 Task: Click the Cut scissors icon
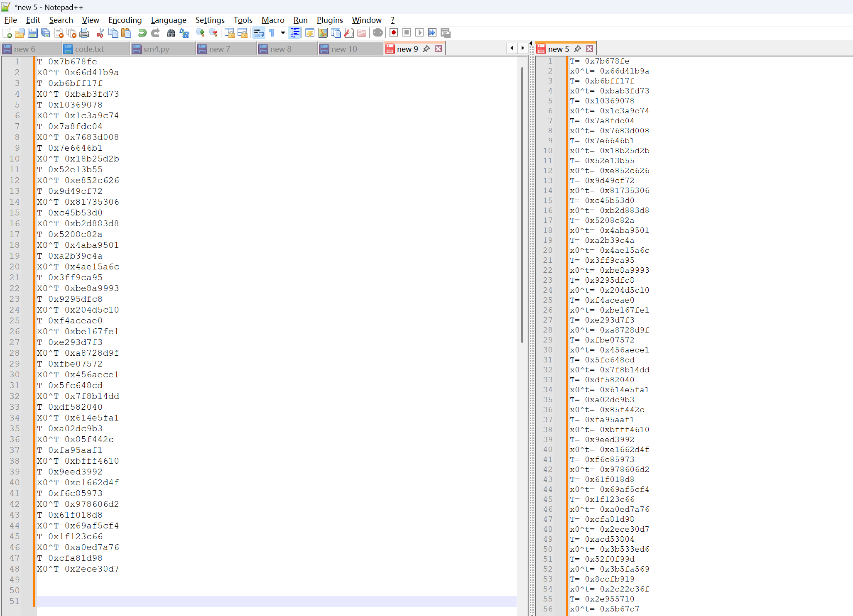(100, 33)
